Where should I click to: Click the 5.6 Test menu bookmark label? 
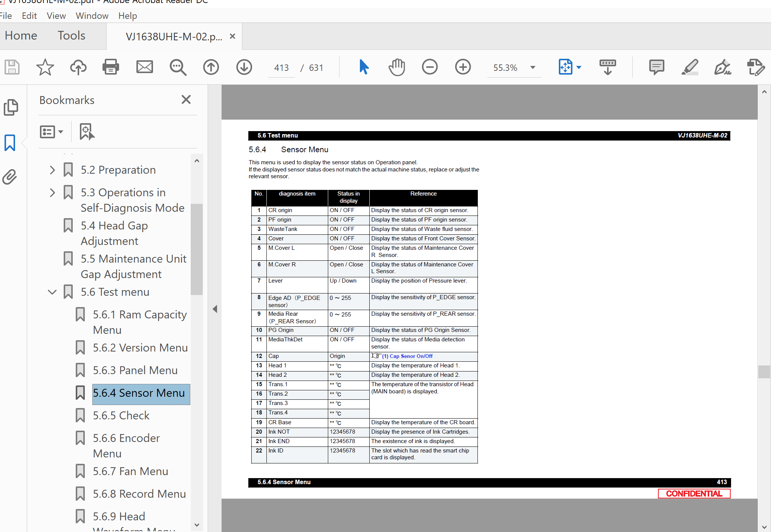click(x=115, y=292)
